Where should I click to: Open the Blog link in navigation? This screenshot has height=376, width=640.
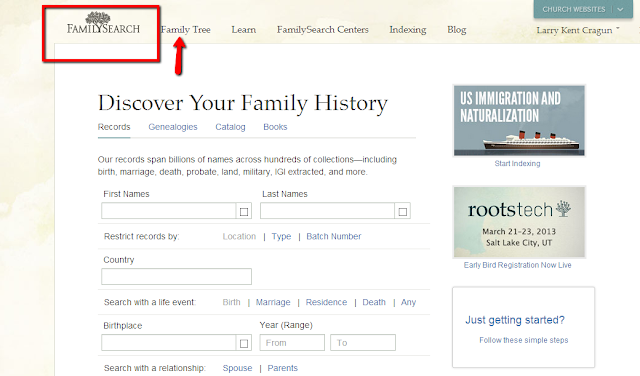457,30
